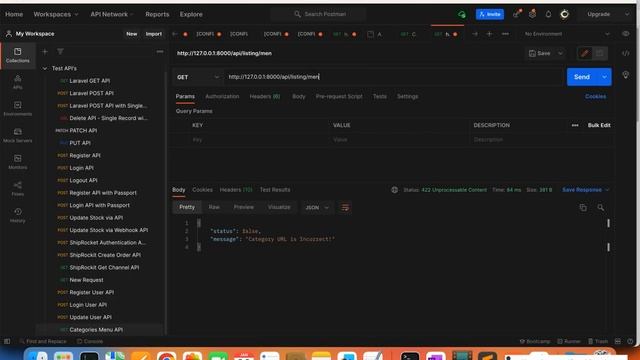
Task: Click the edit pencil icon next to Save
Action: click(x=584, y=53)
